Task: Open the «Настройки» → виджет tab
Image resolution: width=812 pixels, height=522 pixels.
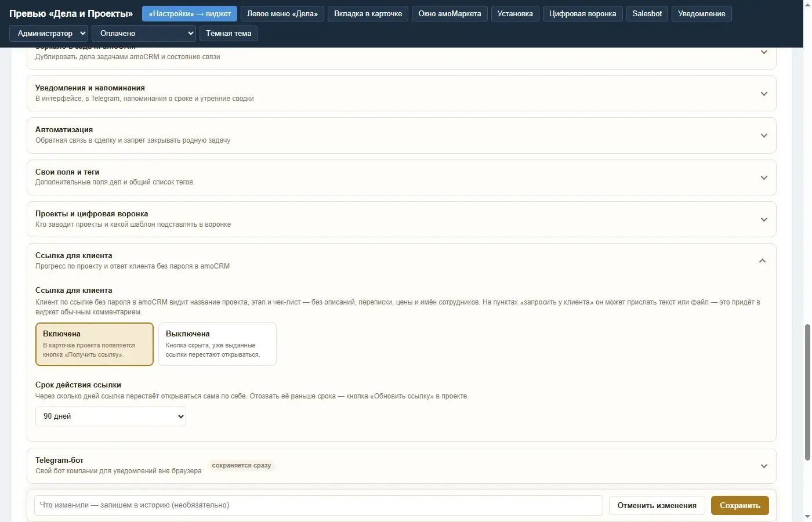Action: click(x=190, y=14)
